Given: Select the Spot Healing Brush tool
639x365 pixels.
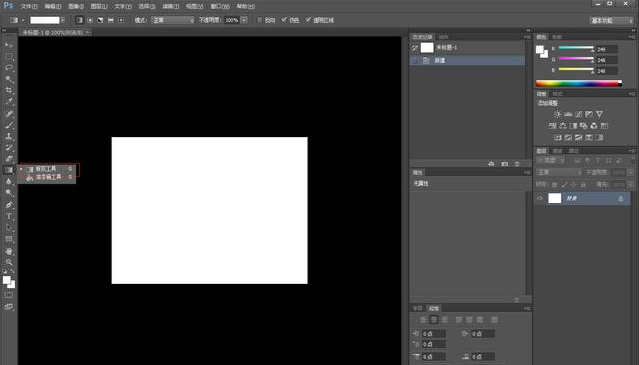Looking at the screenshot, I should click(9, 114).
